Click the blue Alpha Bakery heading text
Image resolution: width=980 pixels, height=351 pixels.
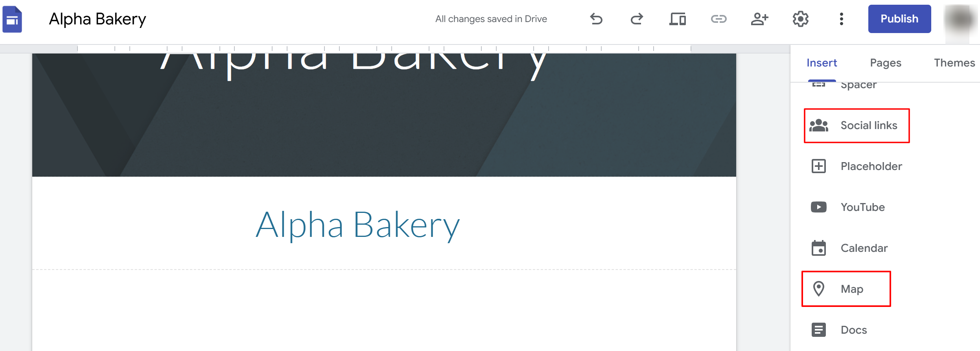click(357, 225)
